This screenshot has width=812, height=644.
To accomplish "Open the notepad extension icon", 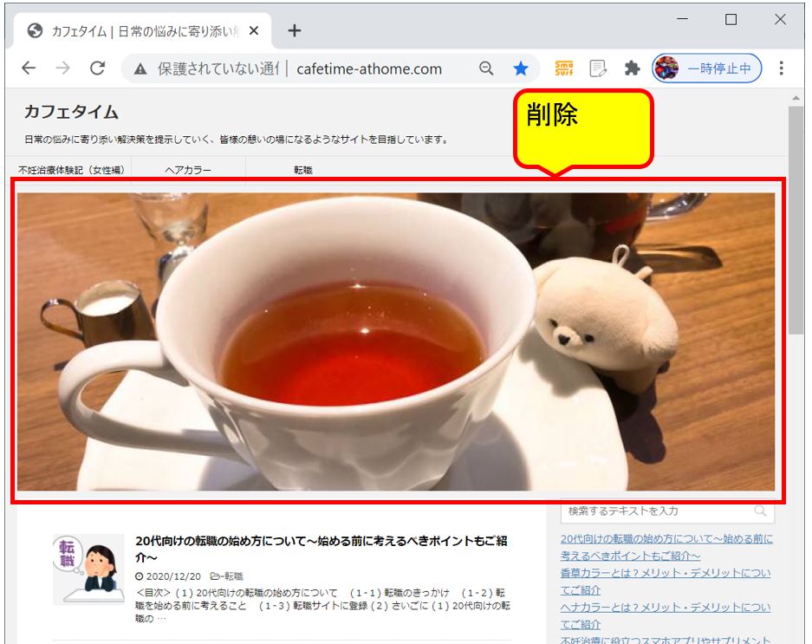I will point(597,68).
